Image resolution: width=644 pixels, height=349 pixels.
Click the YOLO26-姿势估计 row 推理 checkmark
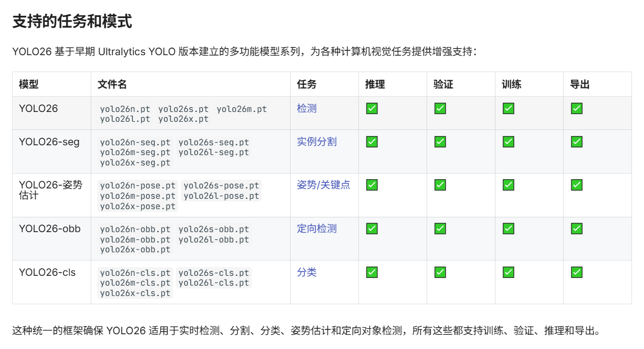point(371,185)
